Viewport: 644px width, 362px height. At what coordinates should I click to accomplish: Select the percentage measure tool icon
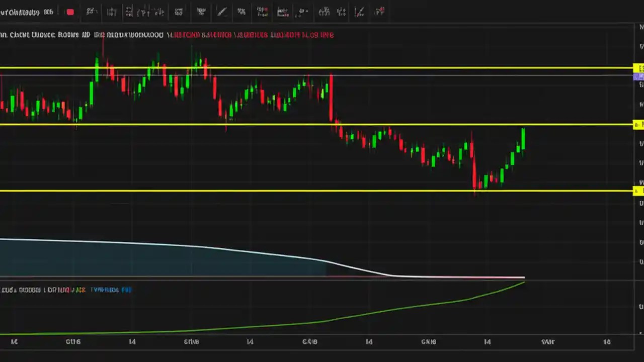[x=242, y=12]
